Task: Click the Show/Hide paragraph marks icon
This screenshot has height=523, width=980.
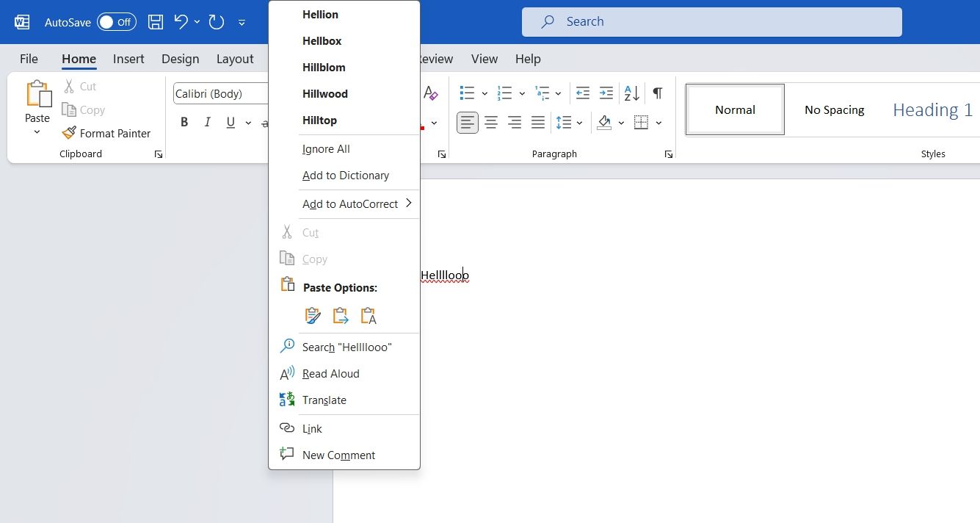Action: tap(657, 93)
